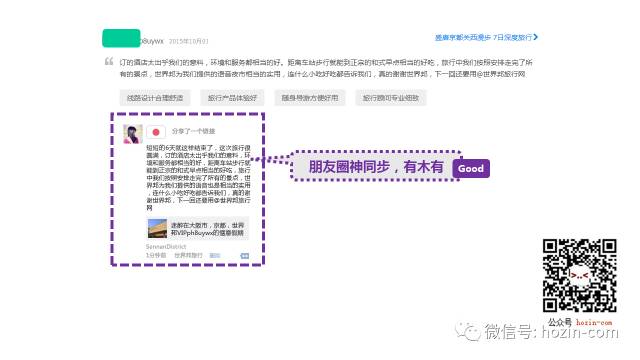Click the green masked username block
The image size is (640, 360).
[121, 38]
